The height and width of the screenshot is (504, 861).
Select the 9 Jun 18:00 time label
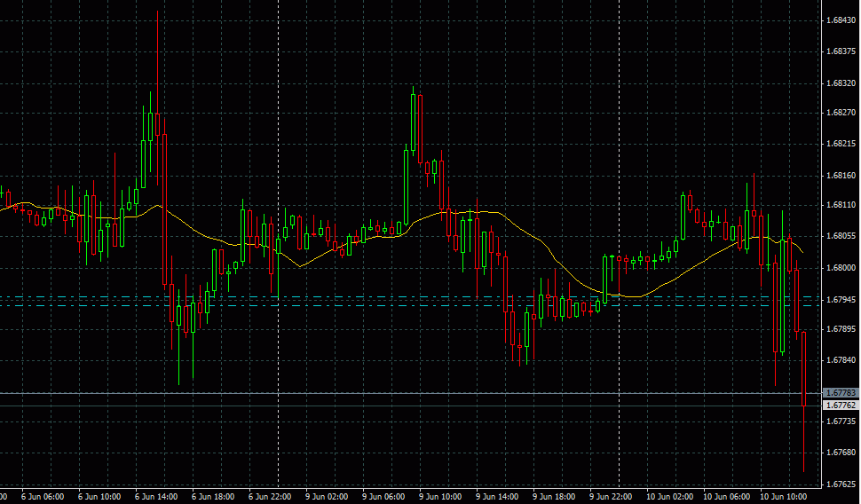pos(554,497)
